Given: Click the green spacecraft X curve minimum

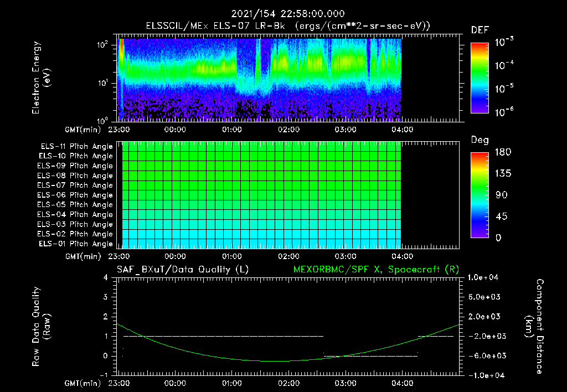Looking at the screenshot, I should [275, 361].
